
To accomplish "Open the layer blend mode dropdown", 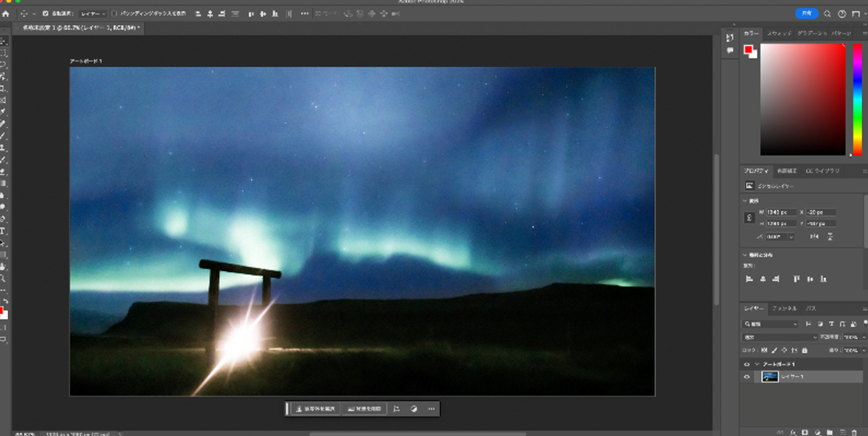I will click(780, 337).
